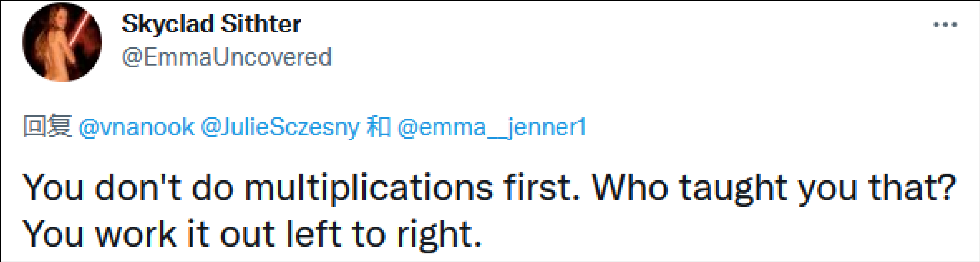Image resolution: width=980 pixels, height=262 pixels.
Task: Open the @vnanook mention link
Action: [x=136, y=127]
